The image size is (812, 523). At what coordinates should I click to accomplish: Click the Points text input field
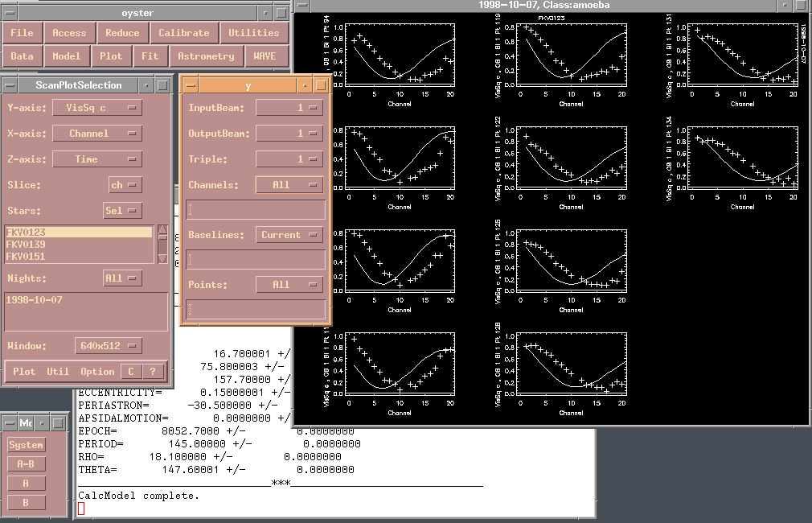coord(256,310)
